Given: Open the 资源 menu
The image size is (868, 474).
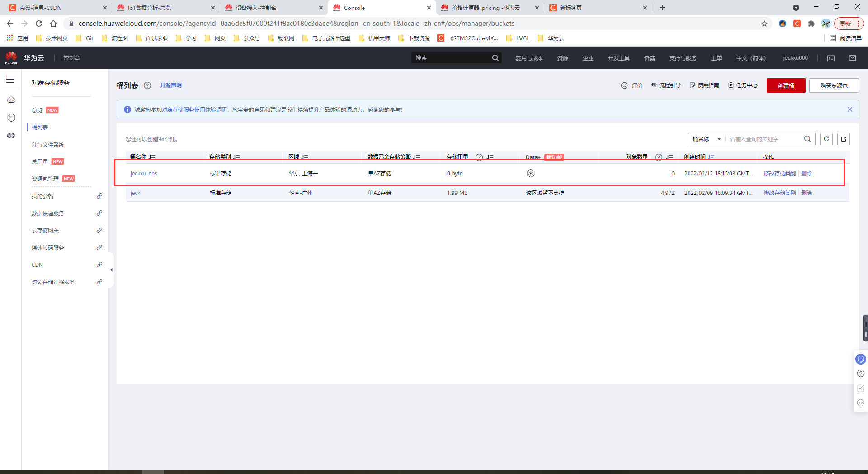Looking at the screenshot, I should (x=563, y=58).
